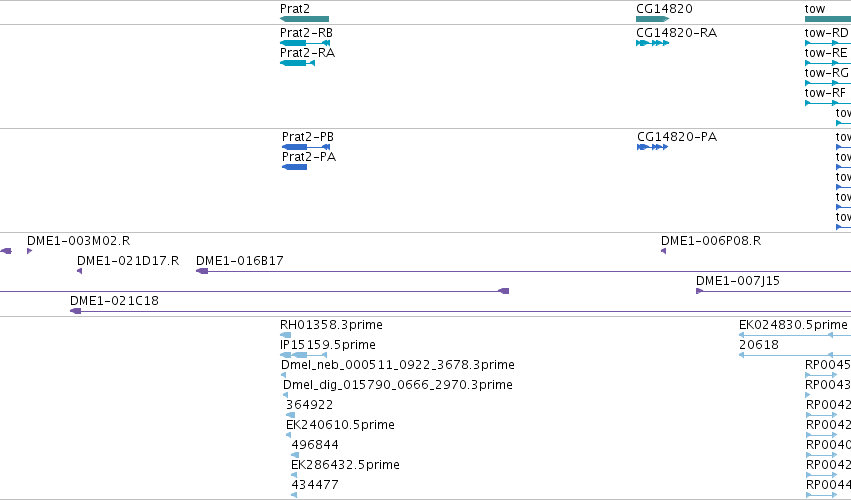Open the Prat2-PA protein label
The height and width of the screenshot is (500, 851).
pyautogui.click(x=309, y=157)
